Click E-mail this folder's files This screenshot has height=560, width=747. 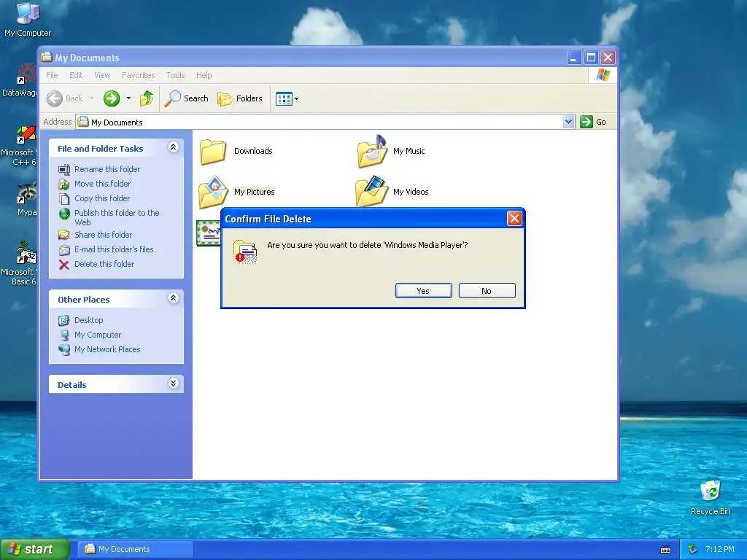[x=114, y=249]
